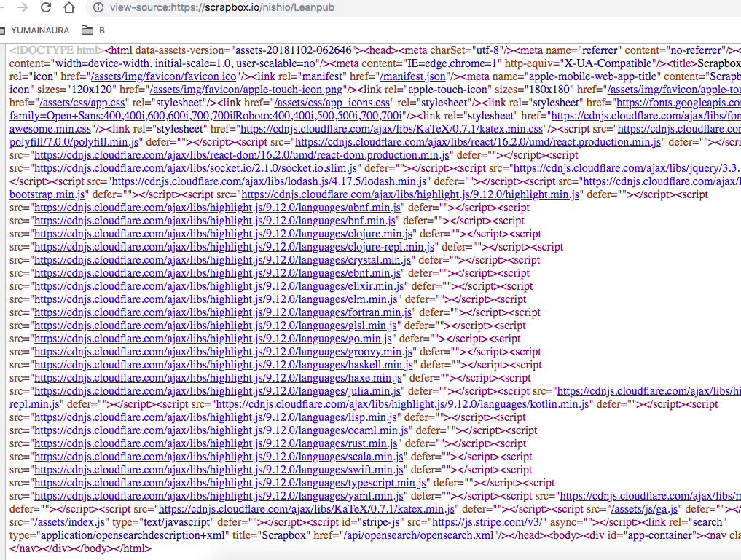This screenshot has height=560, width=741.
Task: Follow the apple-touch-icon.png link
Action: (x=246, y=90)
